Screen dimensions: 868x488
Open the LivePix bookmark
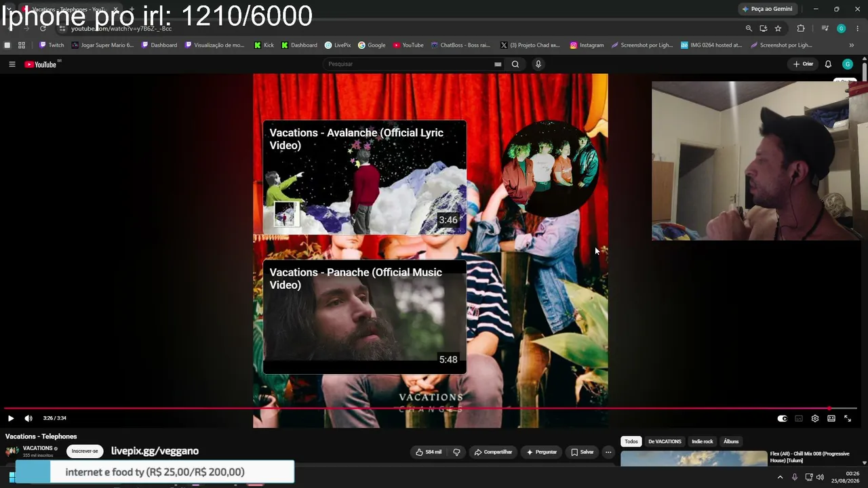[x=338, y=45]
